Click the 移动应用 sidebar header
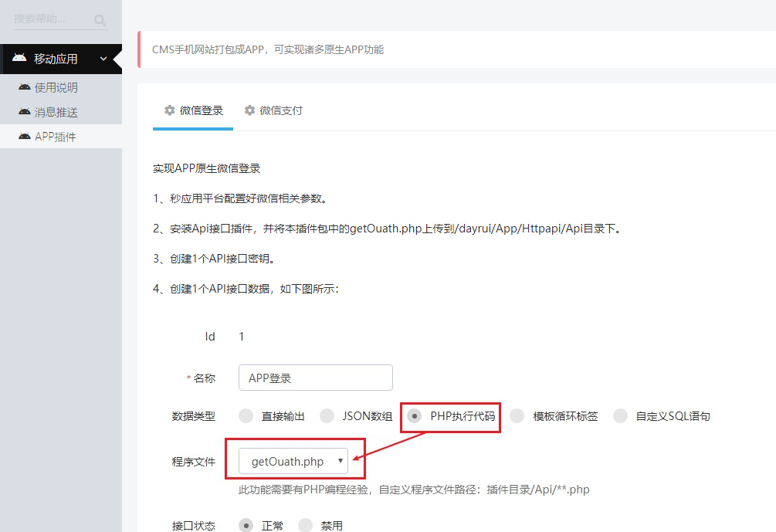The height and width of the screenshot is (532, 776). point(61,59)
